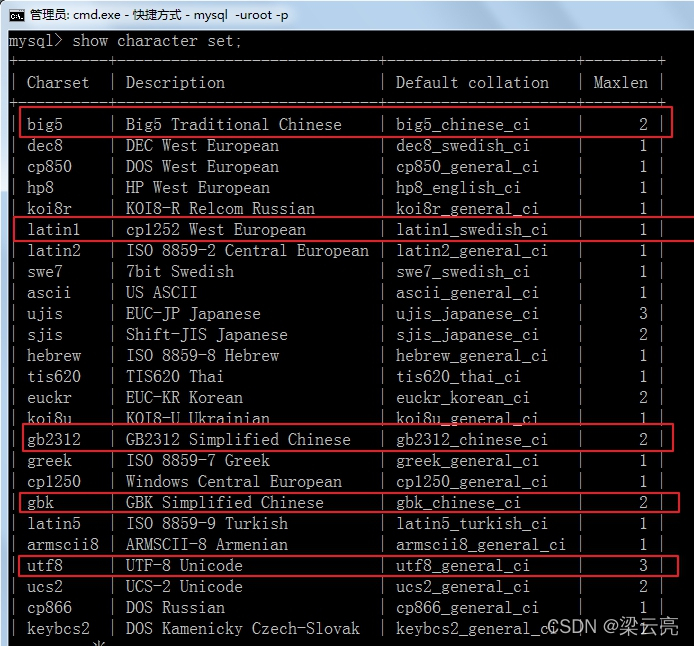Select the 'sjis' charset cell
The width and height of the screenshot is (694, 646).
(45, 335)
